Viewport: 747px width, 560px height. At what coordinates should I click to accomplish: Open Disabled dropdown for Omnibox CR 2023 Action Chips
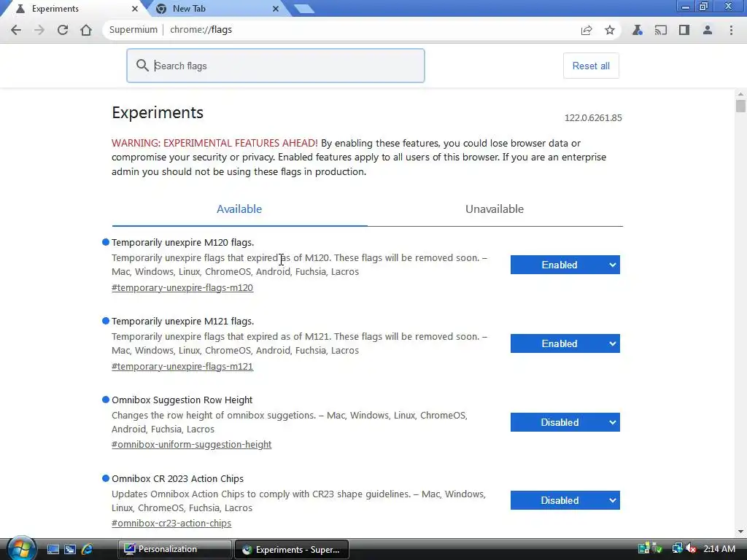(565, 500)
